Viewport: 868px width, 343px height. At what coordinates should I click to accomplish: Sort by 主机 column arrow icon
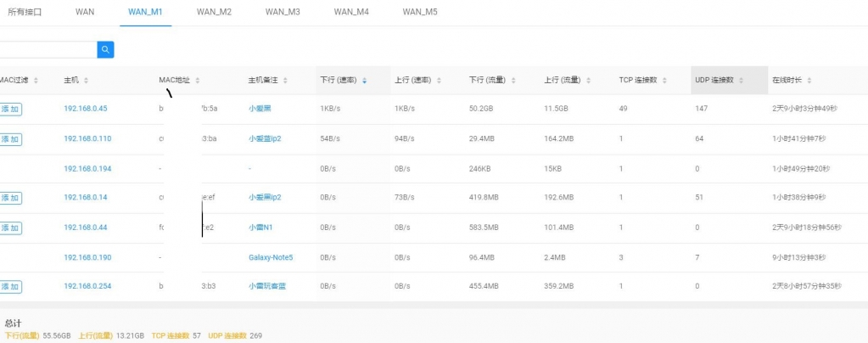pyautogui.click(x=86, y=81)
